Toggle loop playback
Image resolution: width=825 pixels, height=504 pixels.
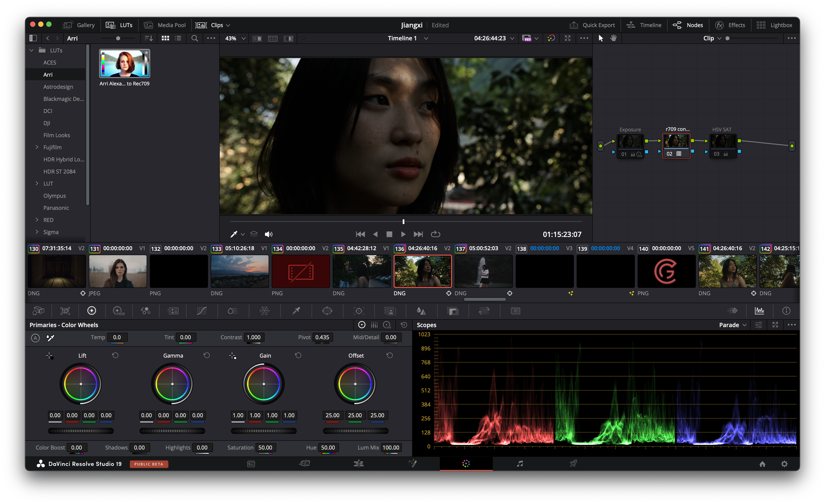coord(435,234)
